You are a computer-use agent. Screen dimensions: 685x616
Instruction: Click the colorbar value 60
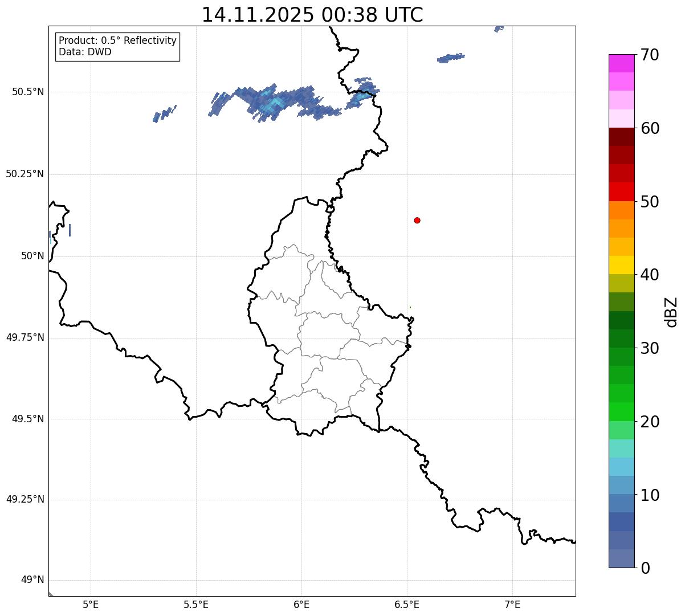click(650, 128)
